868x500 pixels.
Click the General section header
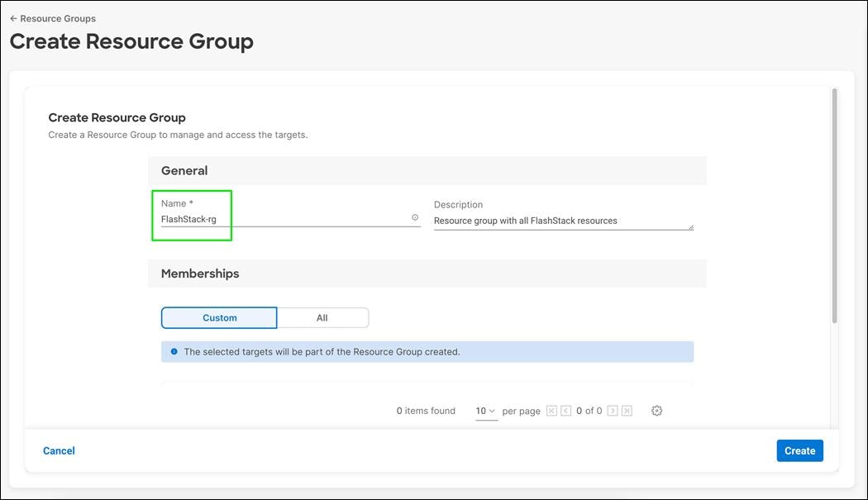(184, 170)
